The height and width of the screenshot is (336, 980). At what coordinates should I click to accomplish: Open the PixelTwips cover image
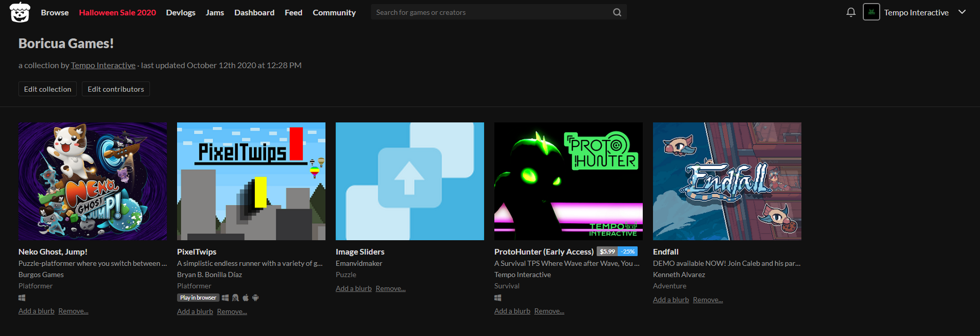tap(251, 181)
